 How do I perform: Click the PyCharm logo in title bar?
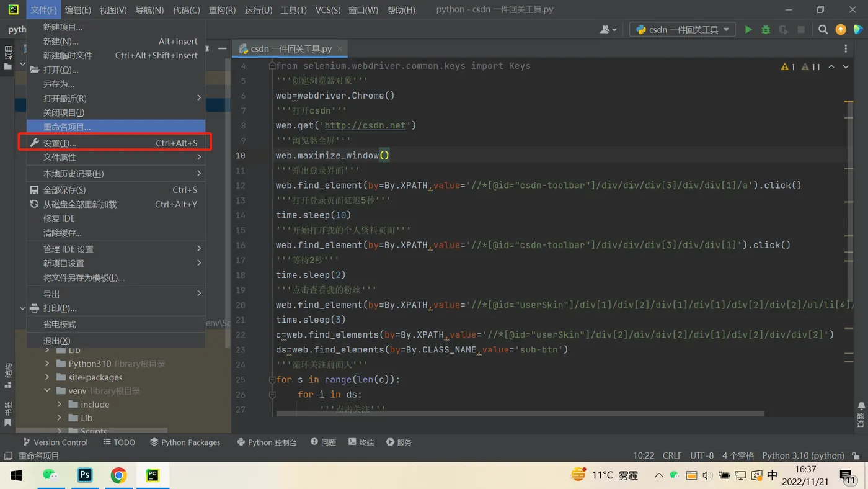click(13, 10)
